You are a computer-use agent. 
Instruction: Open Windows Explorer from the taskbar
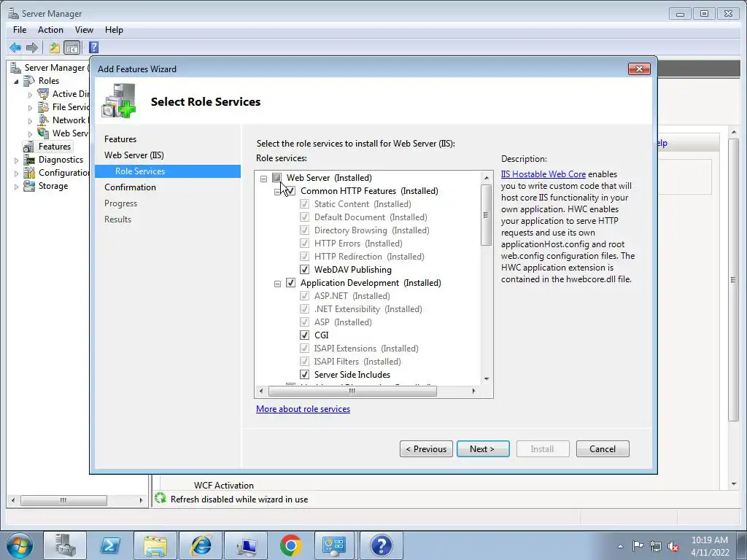(x=155, y=545)
